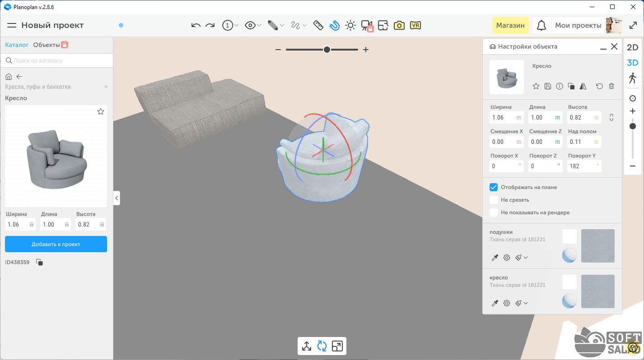Expand paint options dropdown for подушки material
The image size is (644, 360).
(x=526, y=258)
